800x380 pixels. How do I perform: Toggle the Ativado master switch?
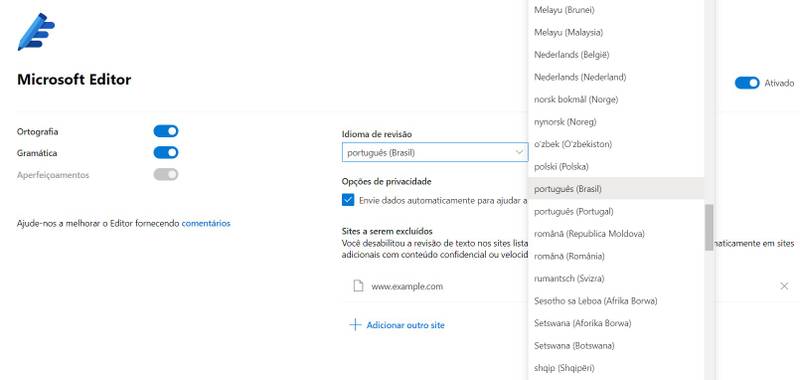click(x=747, y=83)
